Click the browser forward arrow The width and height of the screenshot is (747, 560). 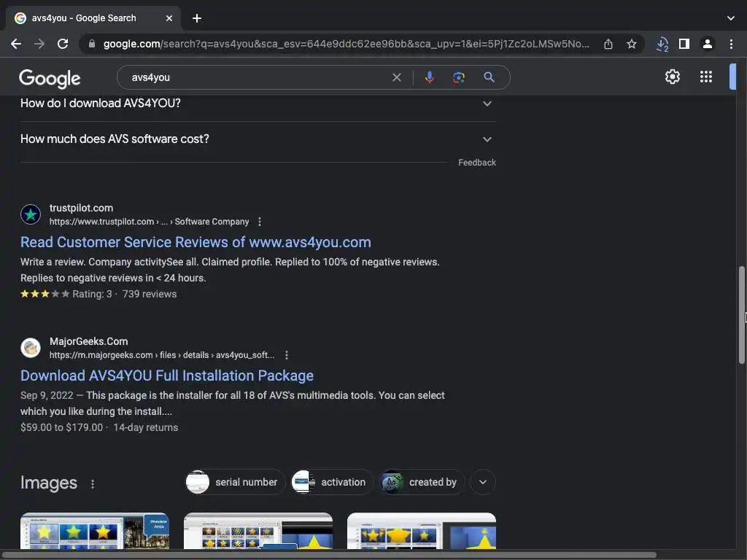pos(39,44)
